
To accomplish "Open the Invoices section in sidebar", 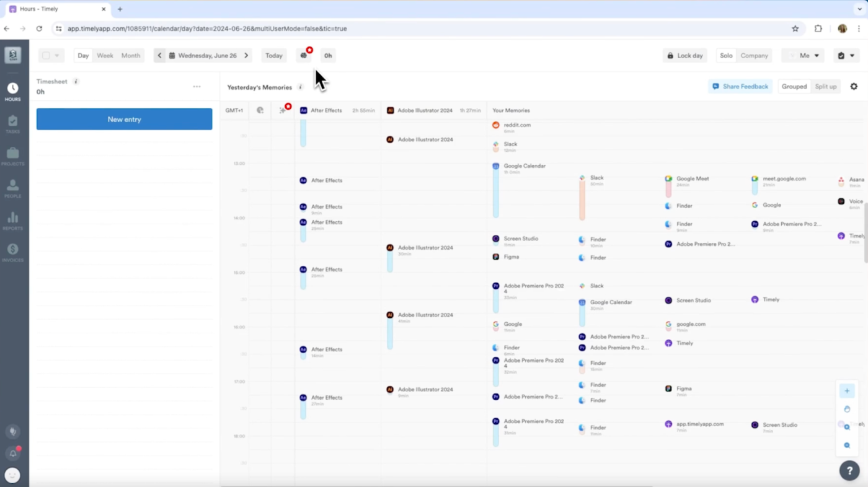I will 12,253.
